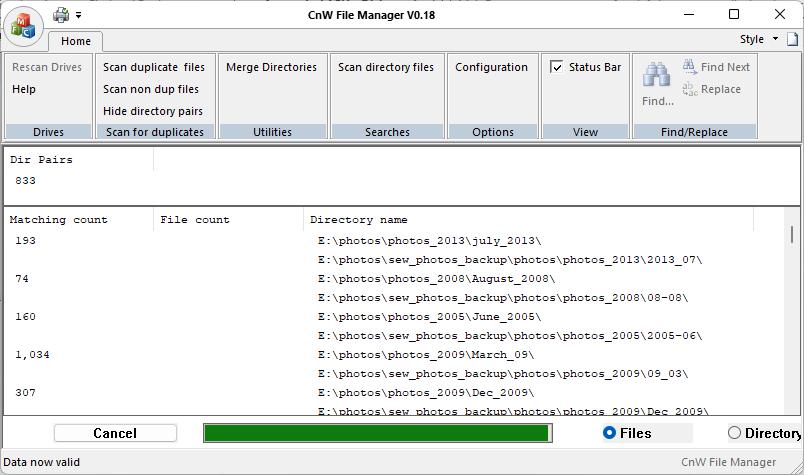804x475 pixels.
Task: Switch to the Home ribbon tab
Action: (75, 41)
